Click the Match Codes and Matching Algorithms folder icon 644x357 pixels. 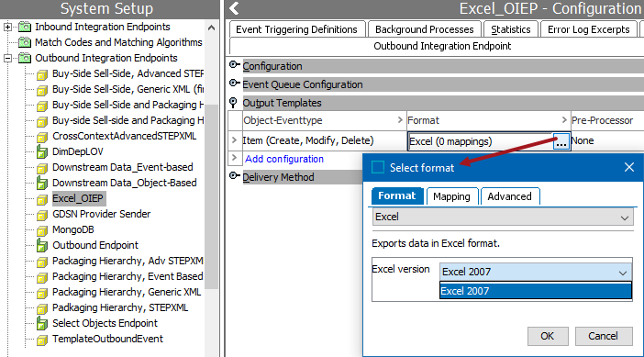coord(25,42)
